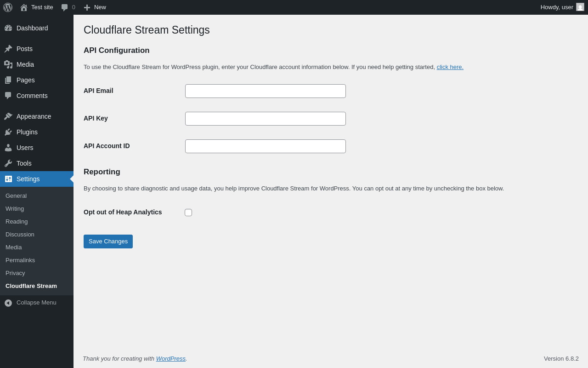
Task: Click the Users person icon
Action: click(8, 148)
